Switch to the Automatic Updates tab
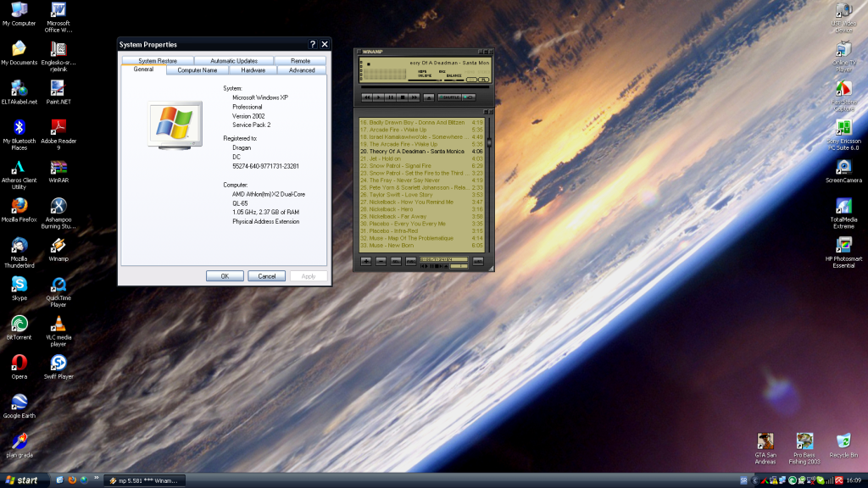The height and width of the screenshot is (488, 868). 234,61
